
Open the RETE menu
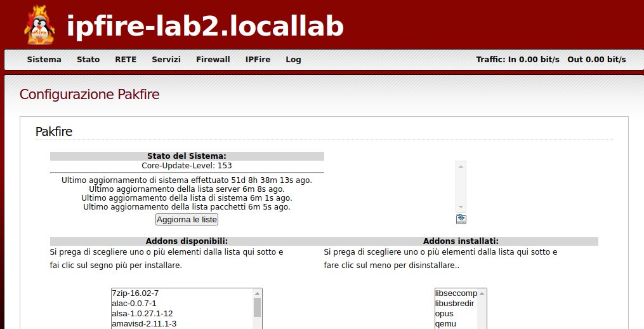pyautogui.click(x=126, y=59)
